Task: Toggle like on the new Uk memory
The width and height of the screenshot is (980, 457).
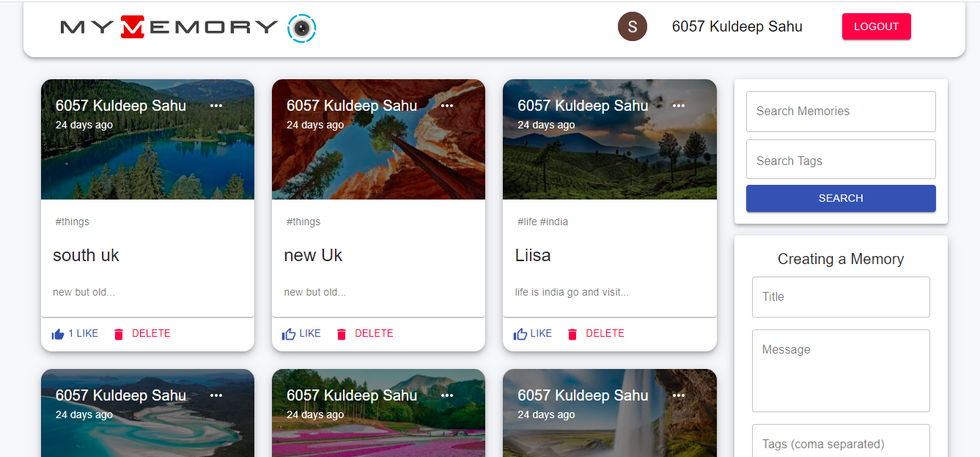Action: [301, 334]
